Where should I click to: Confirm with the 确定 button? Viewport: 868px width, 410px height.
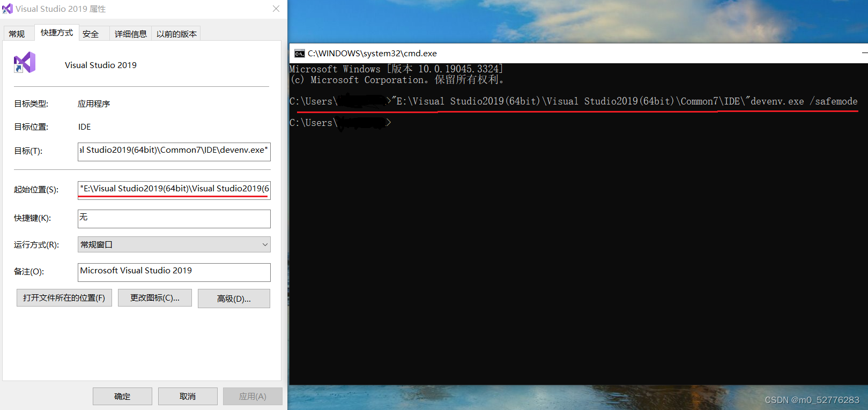point(122,397)
